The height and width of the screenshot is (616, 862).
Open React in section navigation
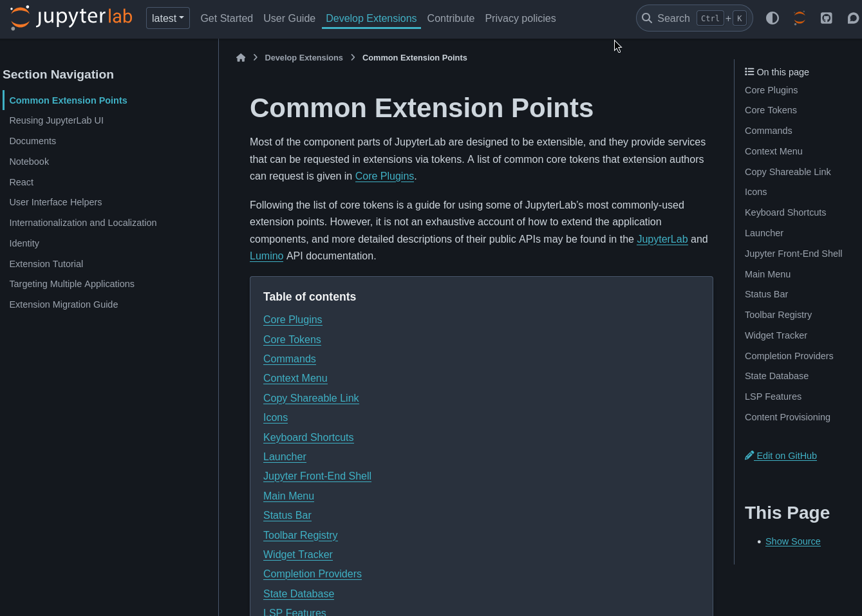pyautogui.click(x=21, y=182)
